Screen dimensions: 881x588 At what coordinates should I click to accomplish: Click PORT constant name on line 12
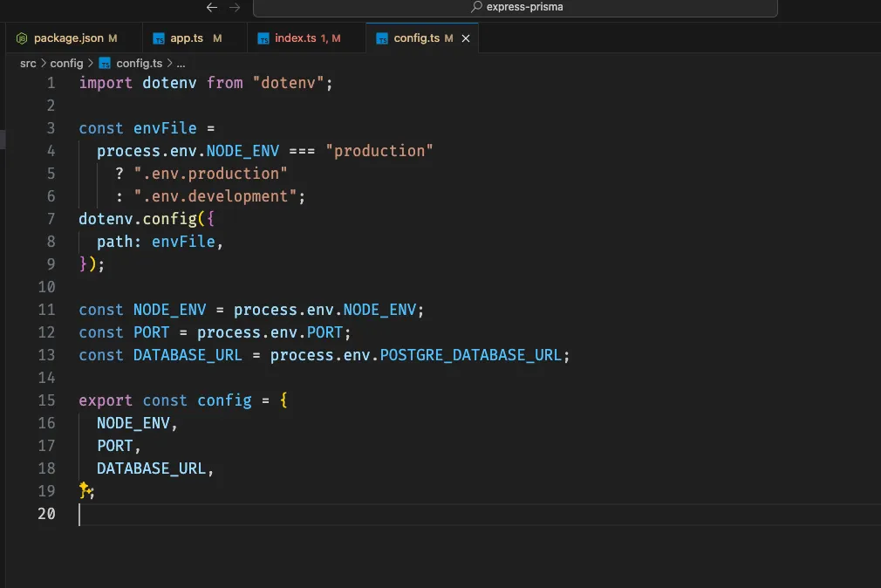point(151,332)
